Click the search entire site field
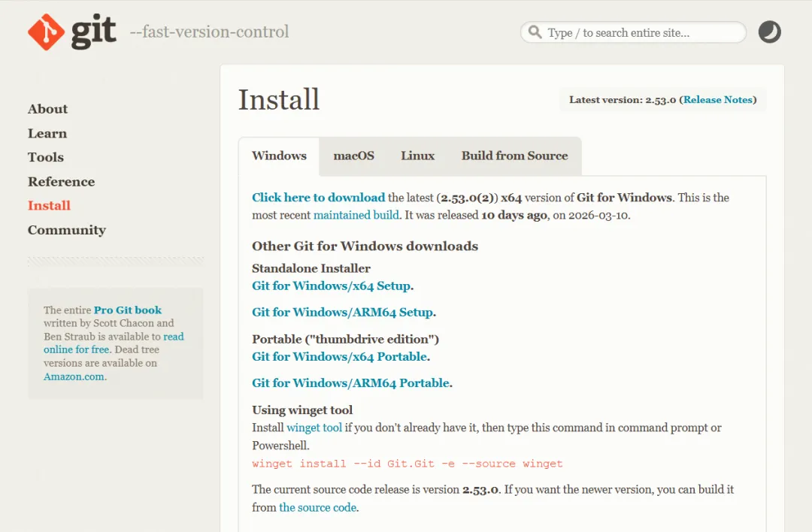Image resolution: width=812 pixels, height=532 pixels. pos(633,32)
